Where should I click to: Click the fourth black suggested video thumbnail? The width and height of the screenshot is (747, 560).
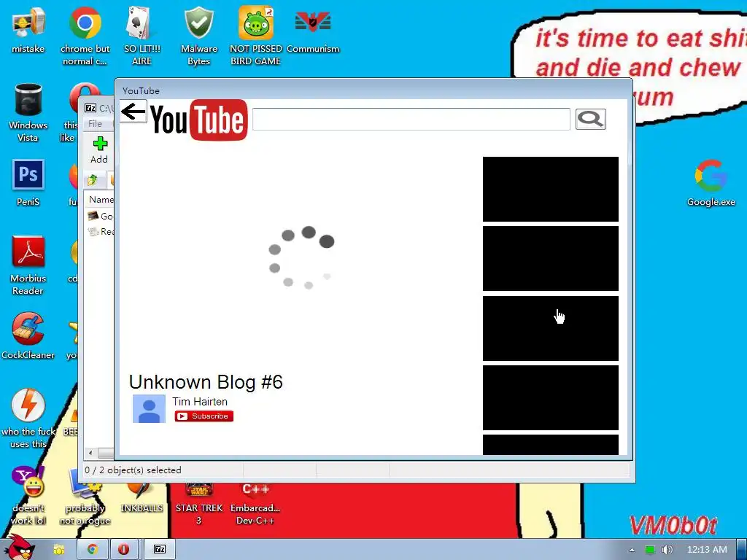[x=551, y=397]
